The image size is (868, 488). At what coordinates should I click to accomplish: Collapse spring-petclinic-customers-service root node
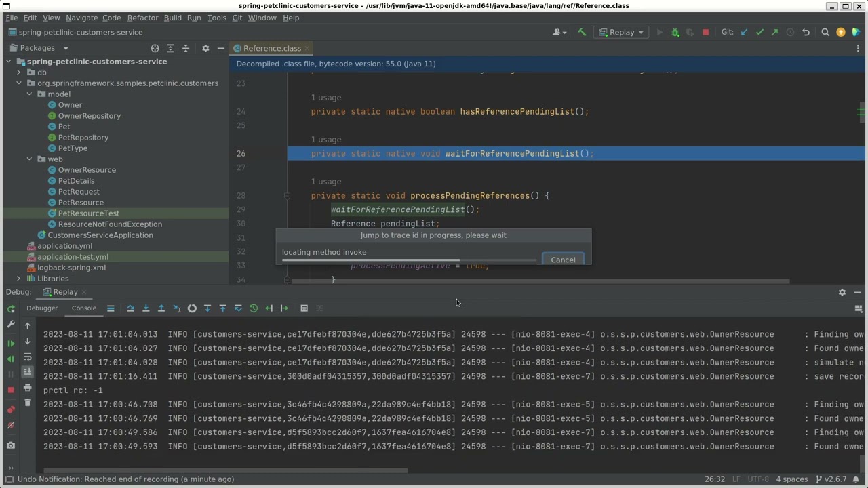coord(8,62)
